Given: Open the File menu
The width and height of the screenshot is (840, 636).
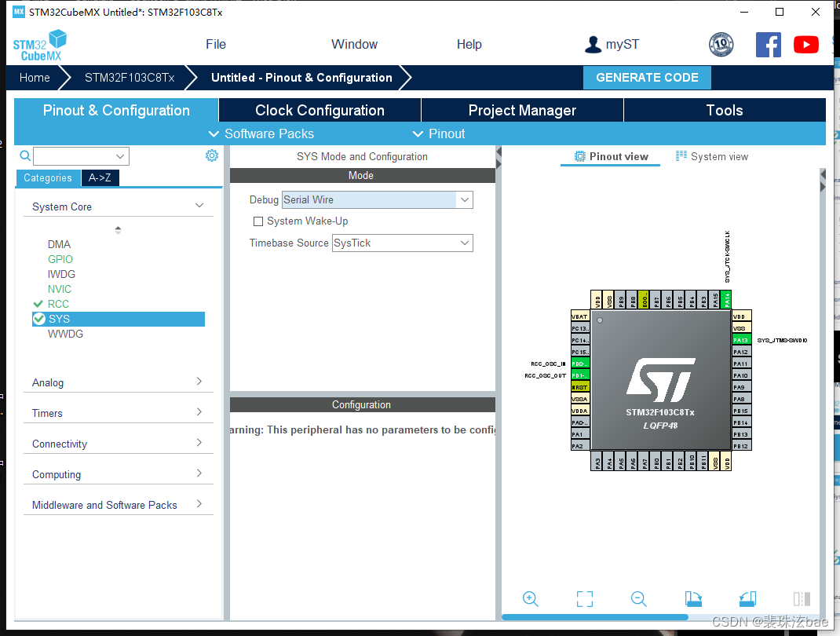Looking at the screenshot, I should click(x=216, y=45).
